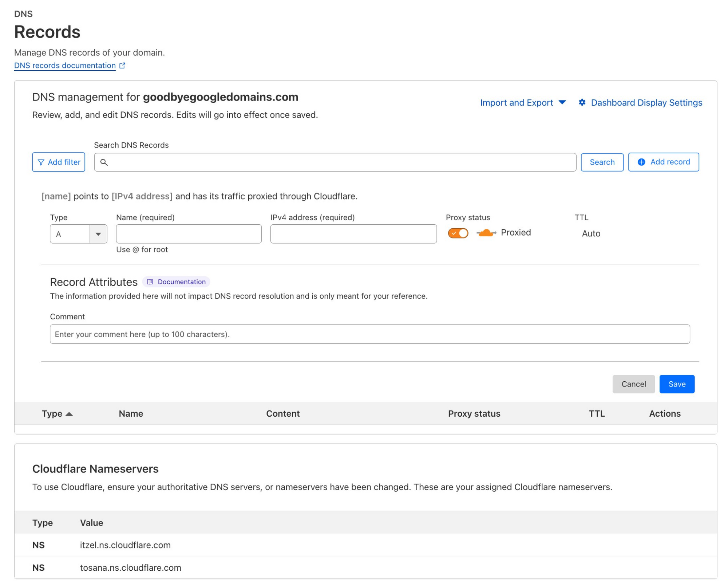Image resolution: width=728 pixels, height=586 pixels.
Task: Click the gear icon near Dashboard Display Settings
Action: [x=582, y=103]
